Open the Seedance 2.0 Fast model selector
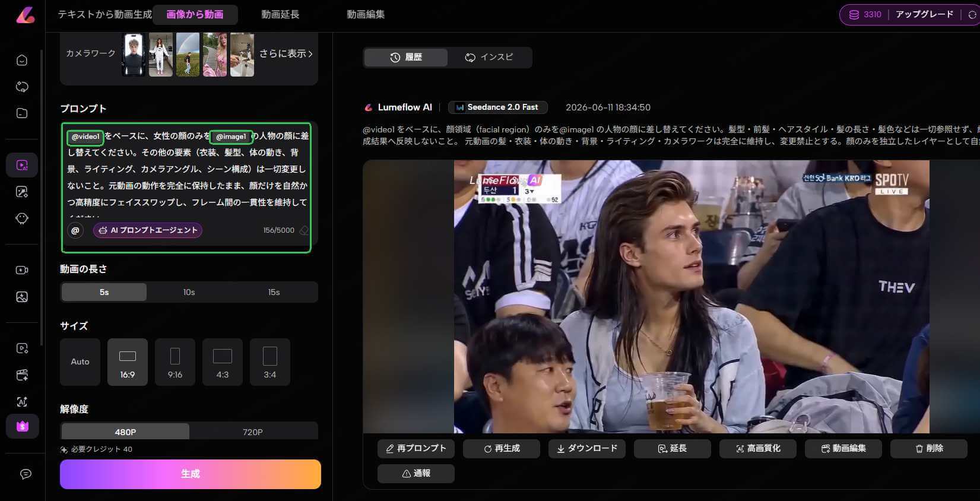 [x=497, y=107]
